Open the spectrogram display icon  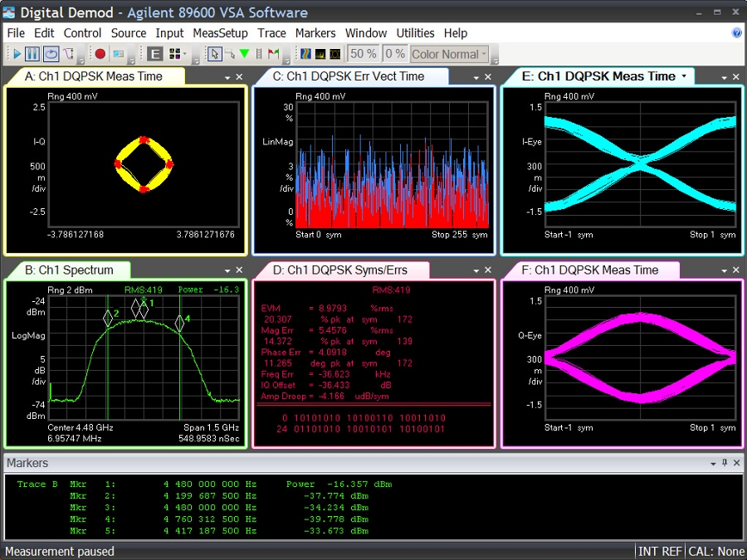[x=305, y=54]
